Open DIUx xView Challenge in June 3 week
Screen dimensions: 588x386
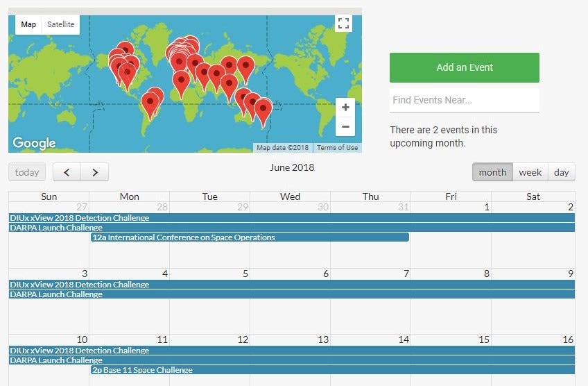coord(292,285)
